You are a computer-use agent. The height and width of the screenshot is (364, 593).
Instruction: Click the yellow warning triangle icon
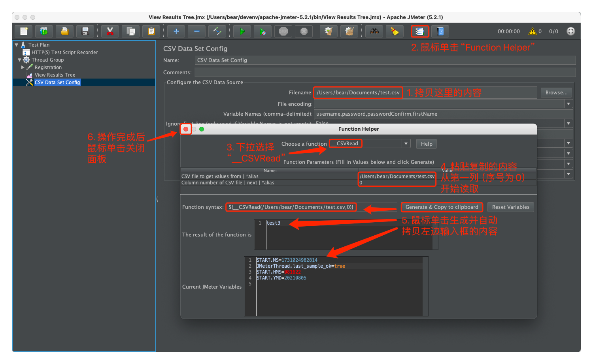coord(533,31)
